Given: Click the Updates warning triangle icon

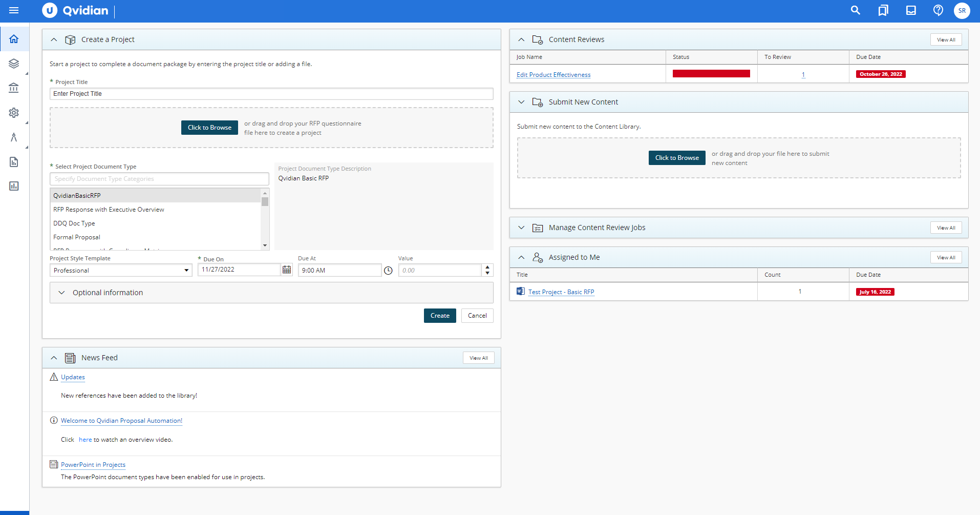Looking at the screenshot, I should pos(54,377).
